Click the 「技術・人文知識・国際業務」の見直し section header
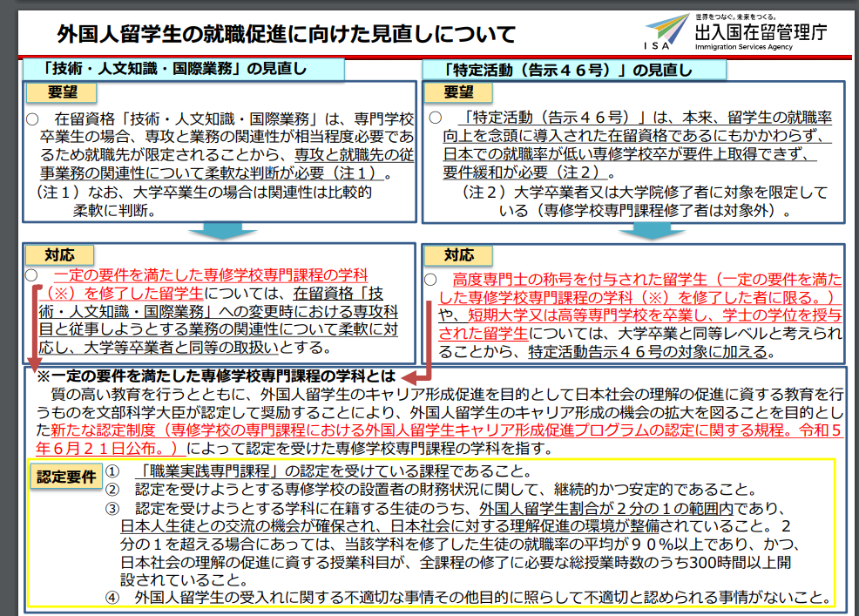The height and width of the screenshot is (616, 859). coord(186,69)
